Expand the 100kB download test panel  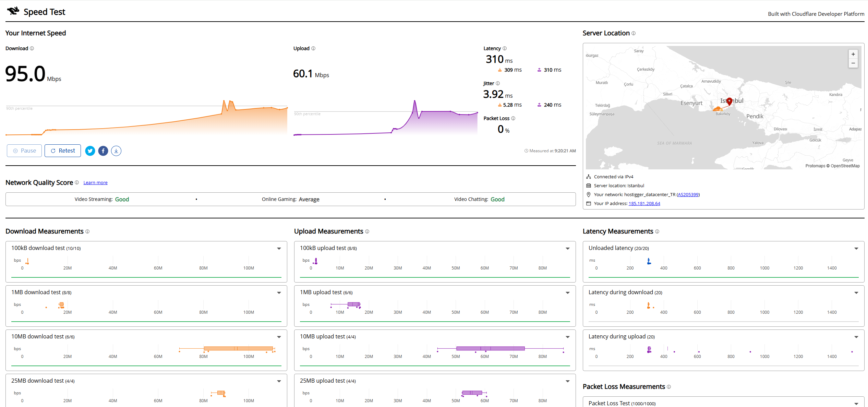tap(279, 249)
